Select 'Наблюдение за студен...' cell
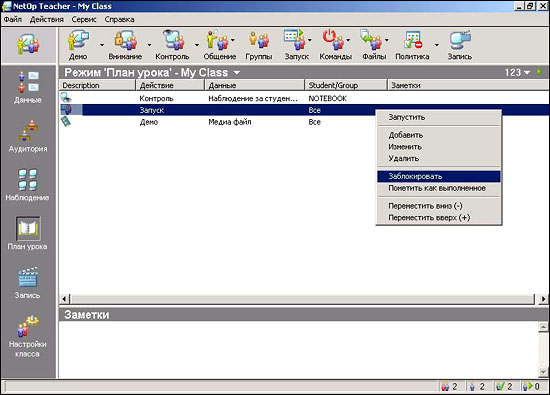550x395 pixels. (253, 99)
